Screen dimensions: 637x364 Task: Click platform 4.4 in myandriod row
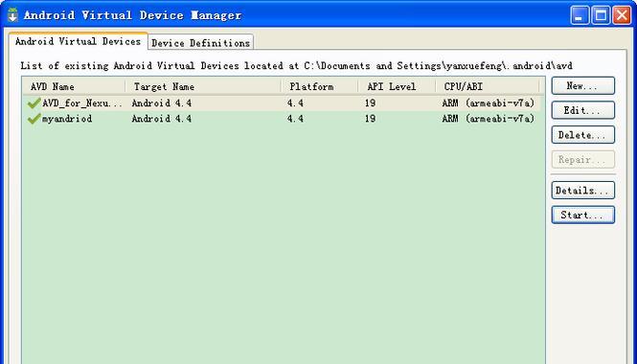295,119
